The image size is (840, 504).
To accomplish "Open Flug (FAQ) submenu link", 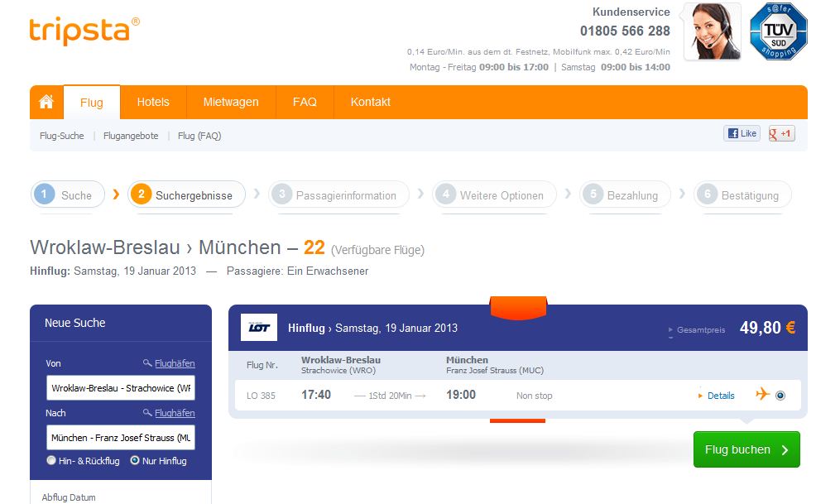I will pyautogui.click(x=199, y=136).
